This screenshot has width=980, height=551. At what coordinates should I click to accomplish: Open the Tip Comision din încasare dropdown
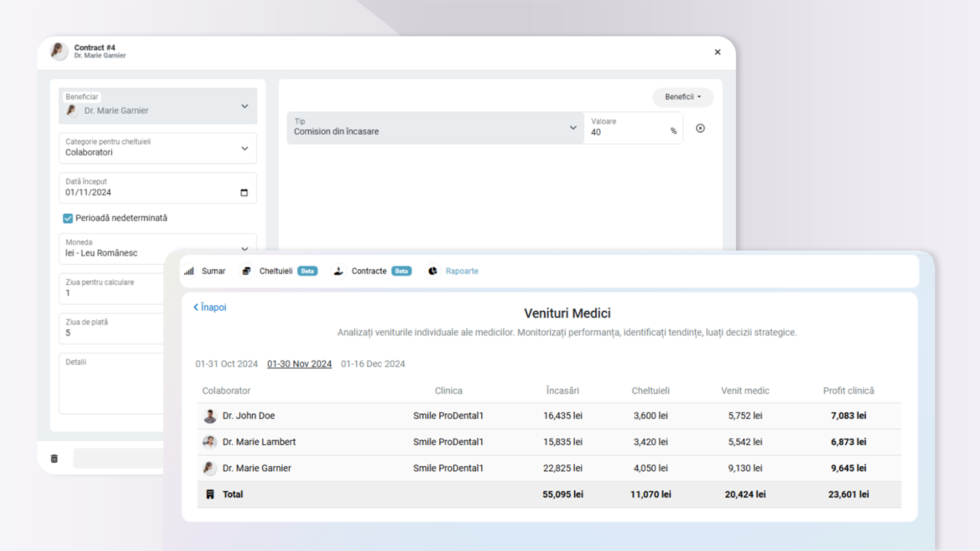click(x=573, y=128)
